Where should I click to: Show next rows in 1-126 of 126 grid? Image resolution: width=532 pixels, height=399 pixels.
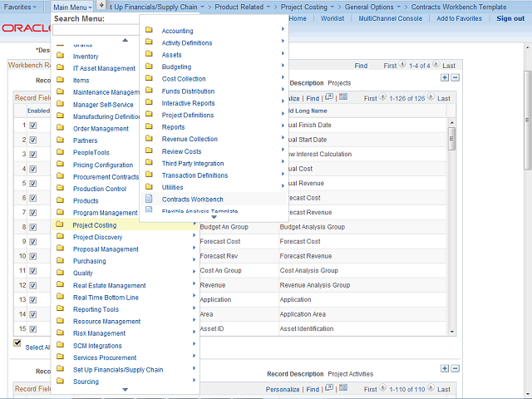pyautogui.click(x=431, y=97)
